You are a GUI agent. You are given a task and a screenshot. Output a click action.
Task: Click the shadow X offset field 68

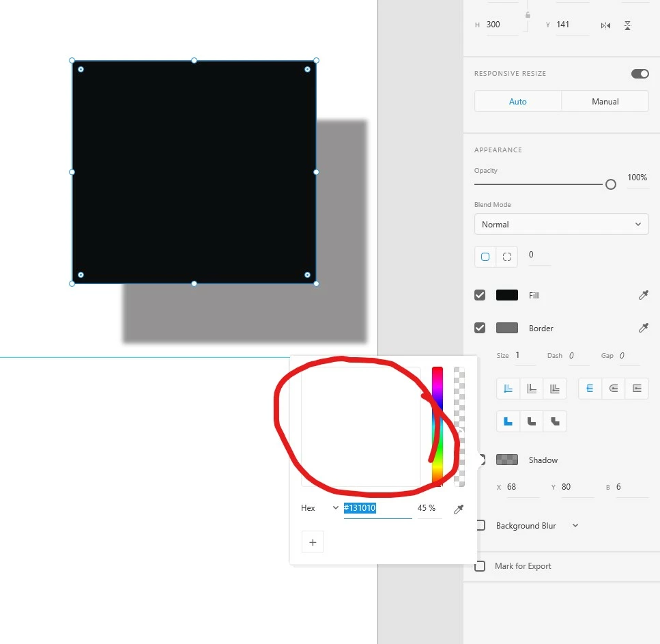tap(523, 487)
